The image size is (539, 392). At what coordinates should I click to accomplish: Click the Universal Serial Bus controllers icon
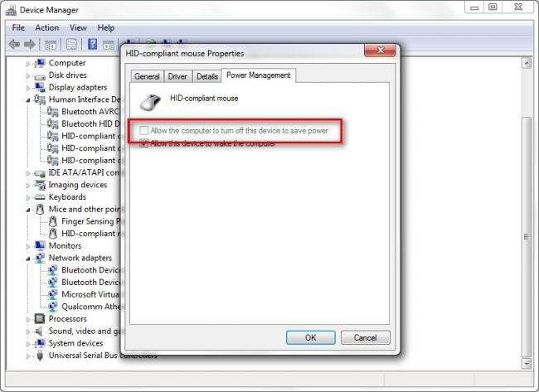coord(40,356)
